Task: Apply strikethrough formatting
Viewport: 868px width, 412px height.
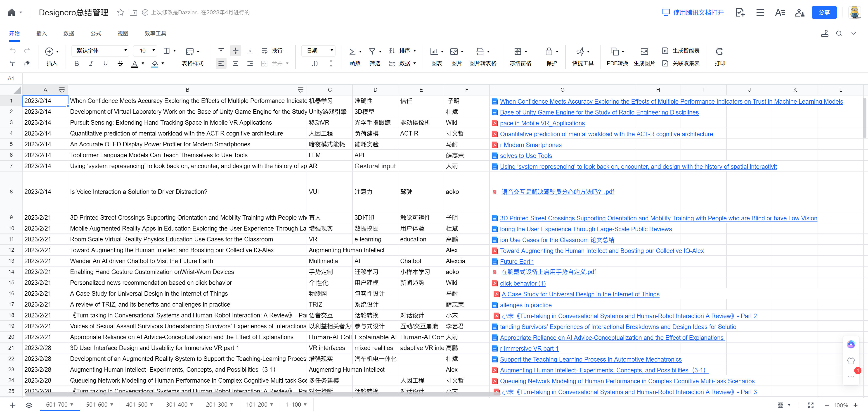Action: click(120, 63)
